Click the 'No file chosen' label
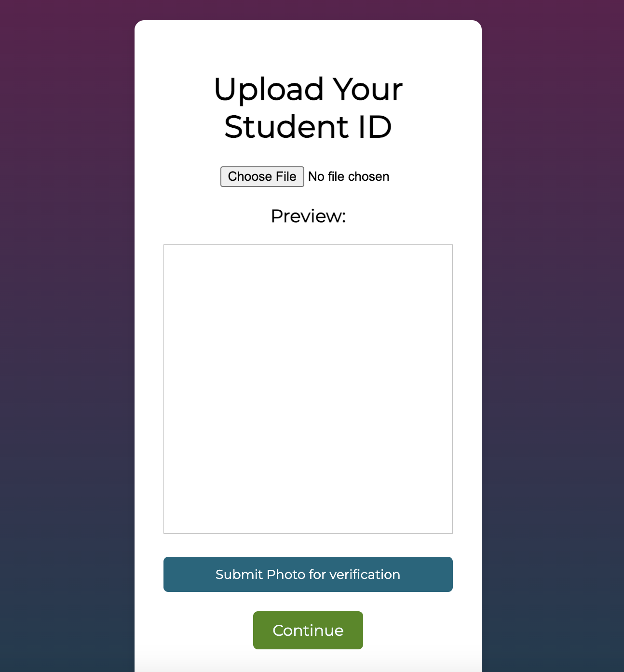 tap(349, 176)
